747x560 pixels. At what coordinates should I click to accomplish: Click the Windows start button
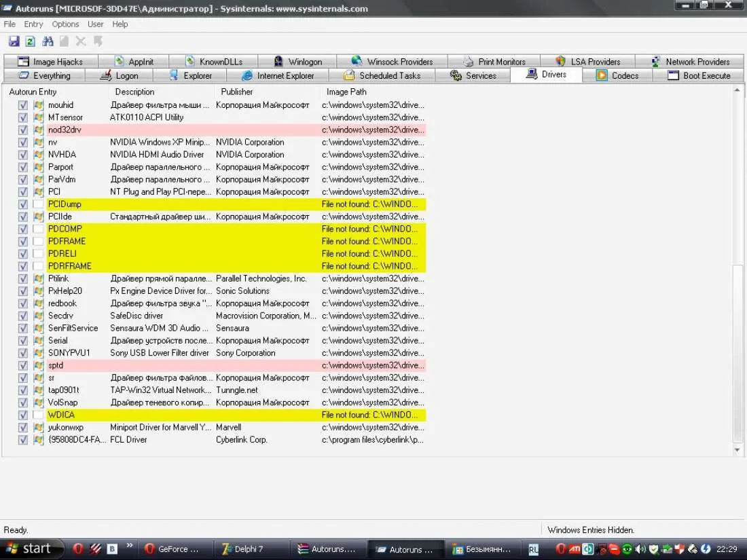[x=31, y=549]
